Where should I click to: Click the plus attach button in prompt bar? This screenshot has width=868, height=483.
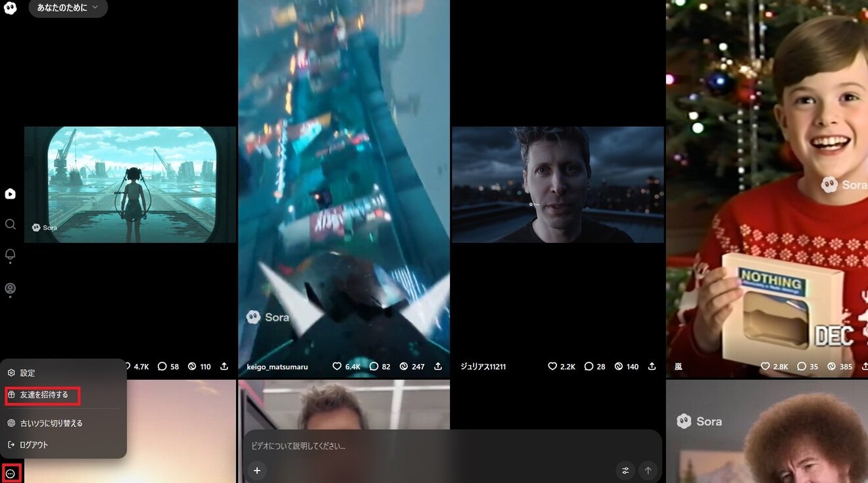click(257, 470)
